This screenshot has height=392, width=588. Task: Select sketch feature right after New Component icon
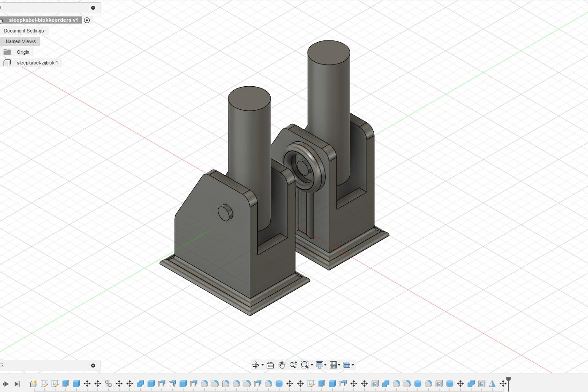click(44, 384)
